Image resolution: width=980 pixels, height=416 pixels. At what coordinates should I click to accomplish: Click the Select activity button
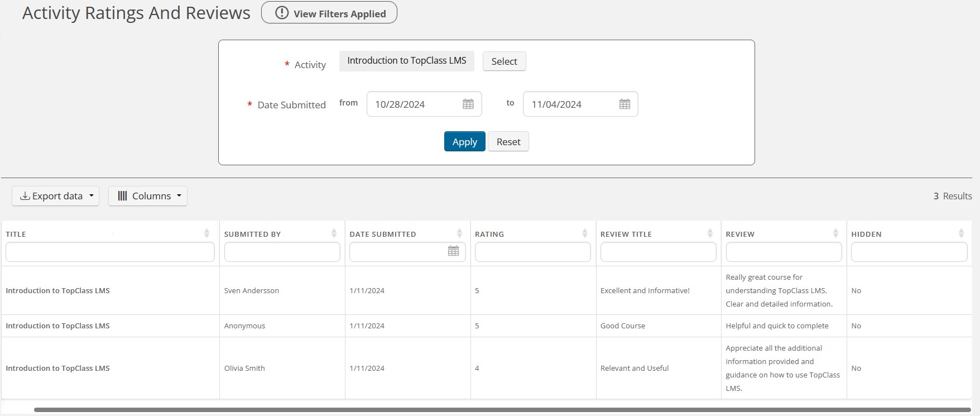[x=504, y=61]
